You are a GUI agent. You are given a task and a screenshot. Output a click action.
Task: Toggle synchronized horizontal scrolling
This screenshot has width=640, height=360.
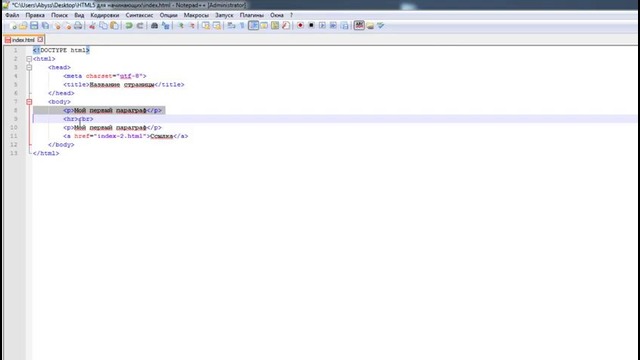pos(217,26)
